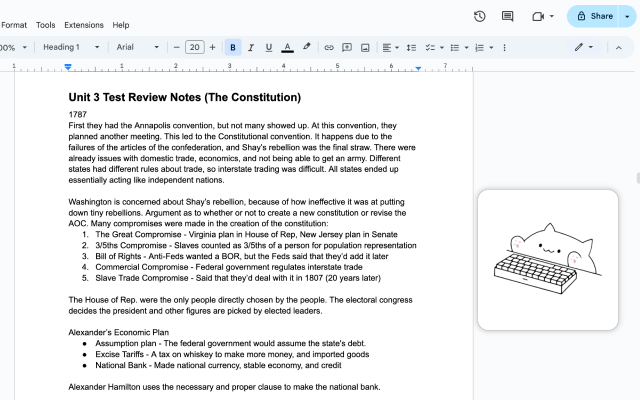This screenshot has height=400, width=640.
Task: Add a comment via toolbar icon
Action: tap(347, 48)
